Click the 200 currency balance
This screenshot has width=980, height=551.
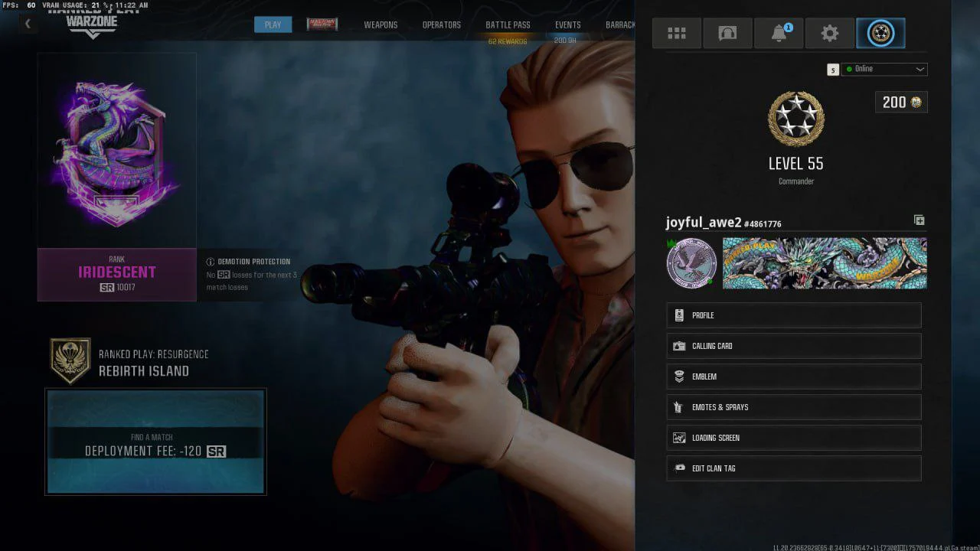901,103
